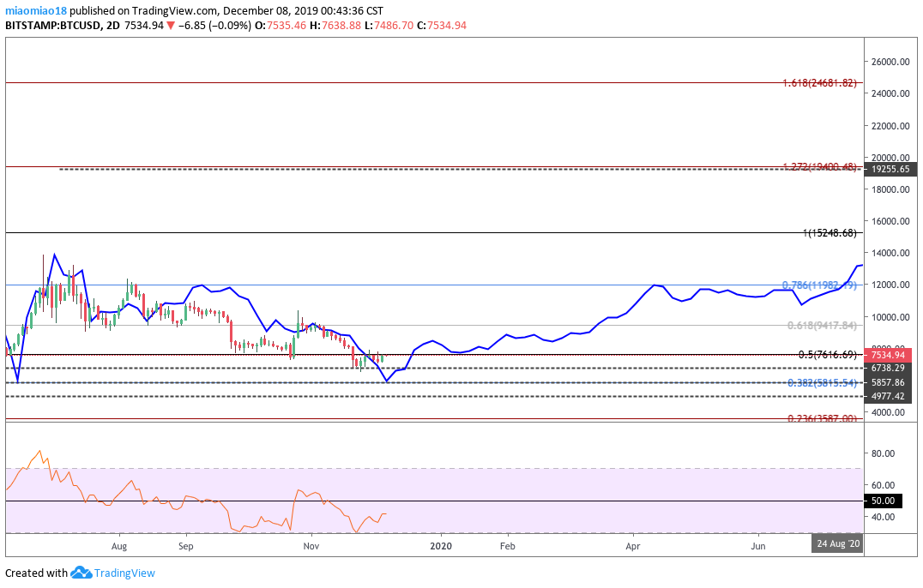
Task: Click the Nov label on the time axis
Action: (x=311, y=546)
